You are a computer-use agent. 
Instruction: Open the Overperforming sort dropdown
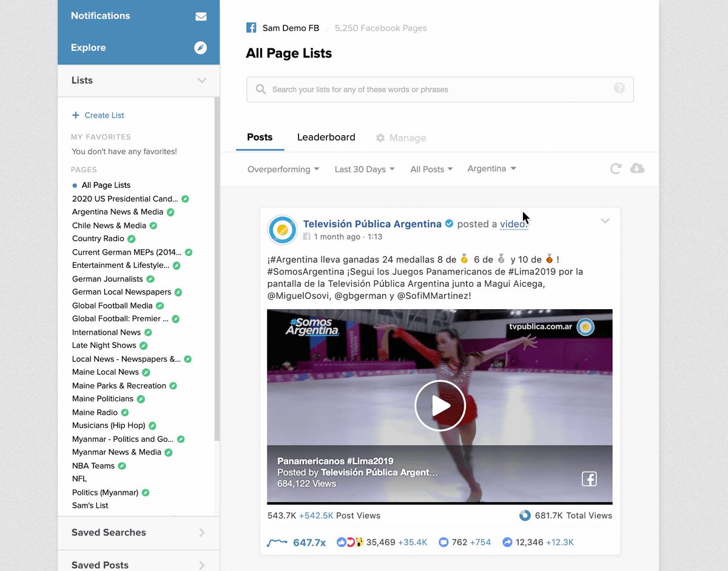283,169
